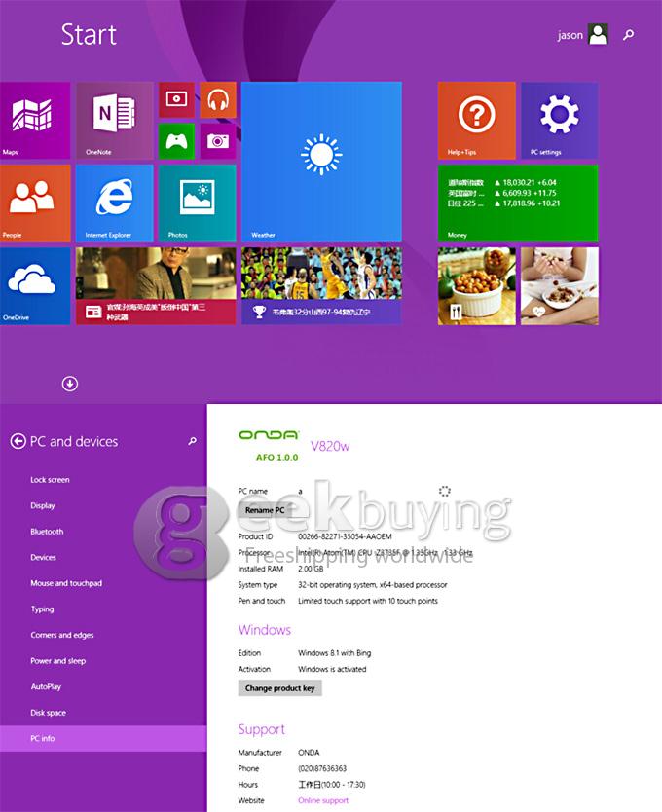Open the Music headphones tile
Image resolution: width=662 pixels, height=812 pixels.
click(x=218, y=99)
